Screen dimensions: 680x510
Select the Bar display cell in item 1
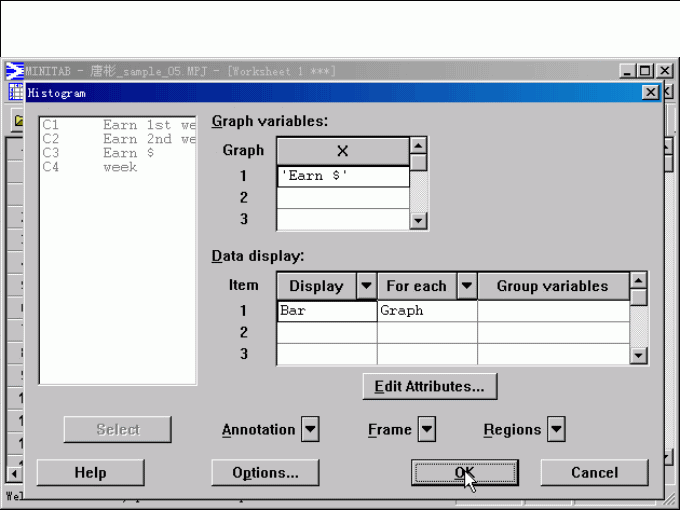pyautogui.click(x=327, y=311)
